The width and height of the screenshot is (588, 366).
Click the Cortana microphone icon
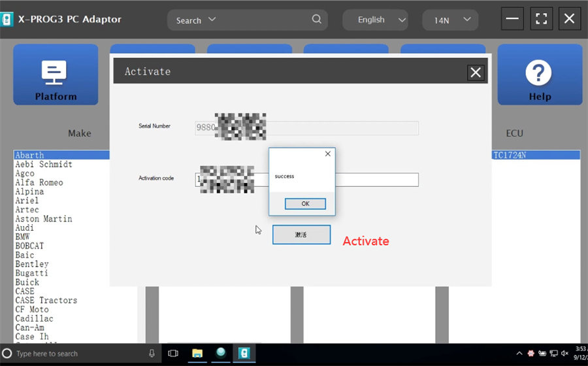point(152,353)
